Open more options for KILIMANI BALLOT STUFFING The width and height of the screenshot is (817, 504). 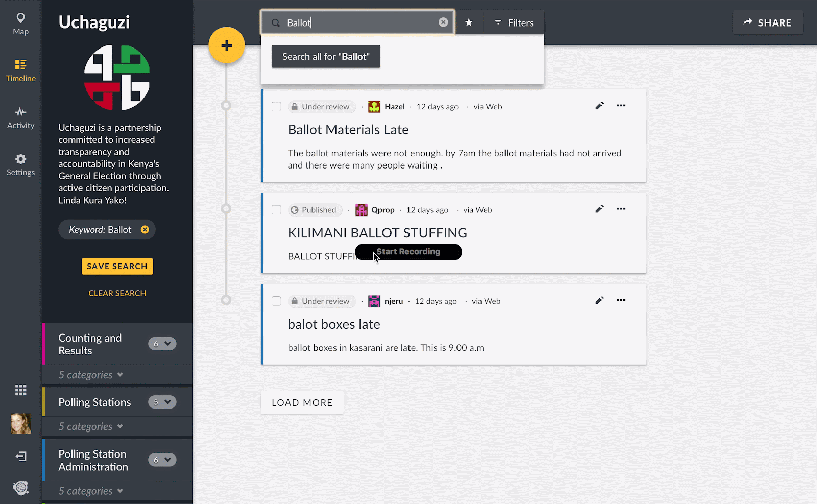tap(621, 209)
